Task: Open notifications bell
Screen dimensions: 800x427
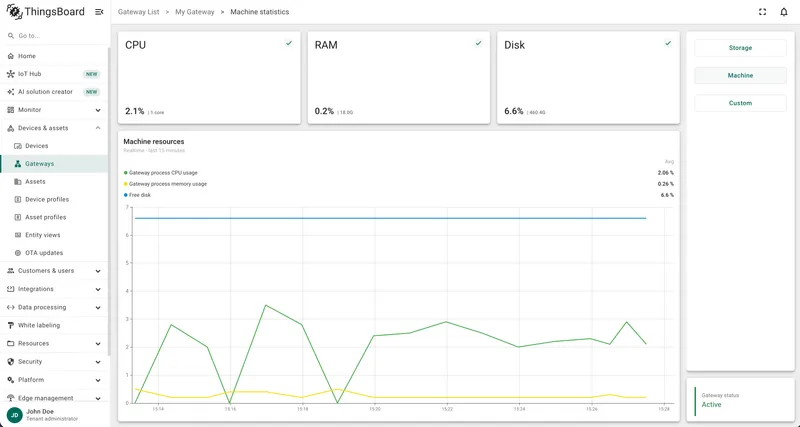Action: (x=784, y=12)
